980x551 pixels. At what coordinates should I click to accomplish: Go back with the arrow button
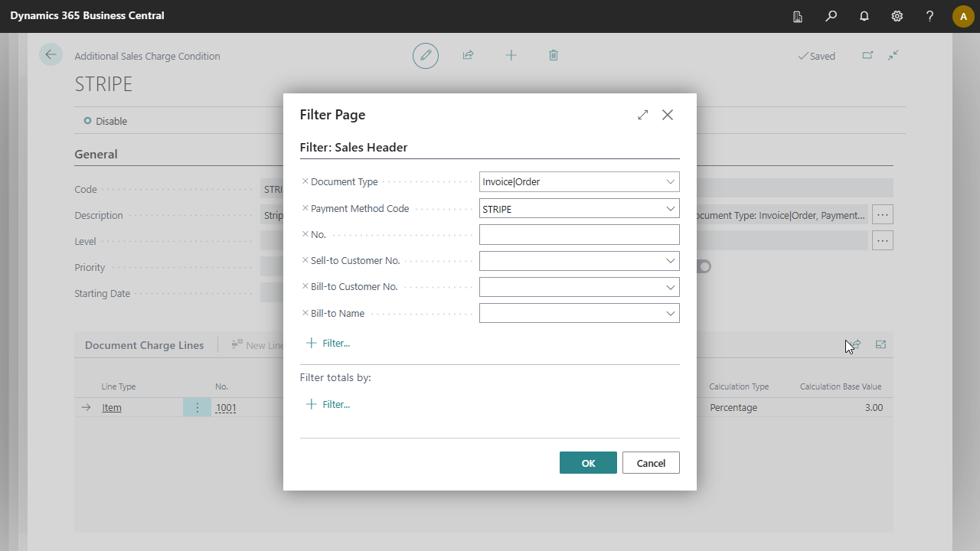[51, 54]
